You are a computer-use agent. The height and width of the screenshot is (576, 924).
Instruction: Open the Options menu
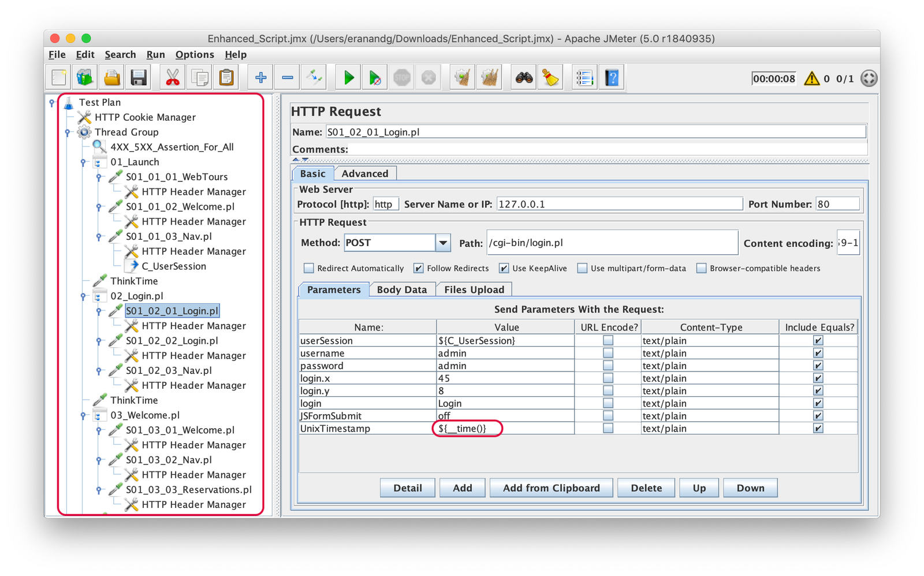point(195,54)
